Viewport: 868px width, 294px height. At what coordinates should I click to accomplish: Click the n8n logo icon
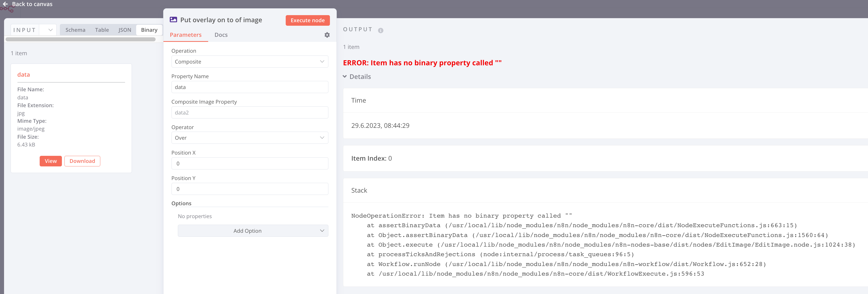(x=7, y=9)
